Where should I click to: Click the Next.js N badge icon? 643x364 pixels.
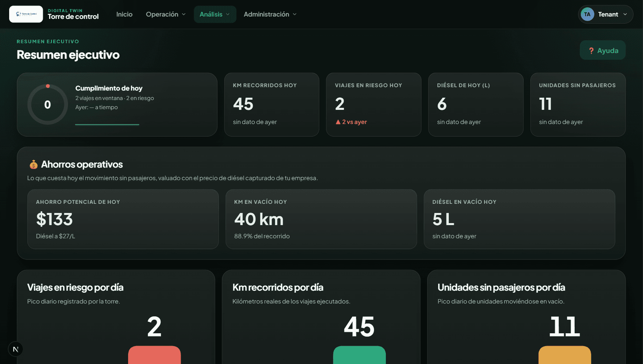(16, 349)
